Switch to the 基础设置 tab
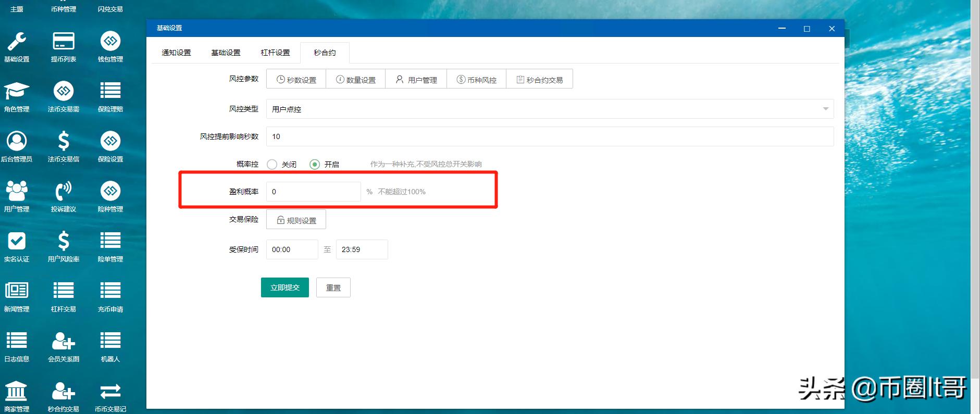The image size is (980, 414). click(x=226, y=53)
